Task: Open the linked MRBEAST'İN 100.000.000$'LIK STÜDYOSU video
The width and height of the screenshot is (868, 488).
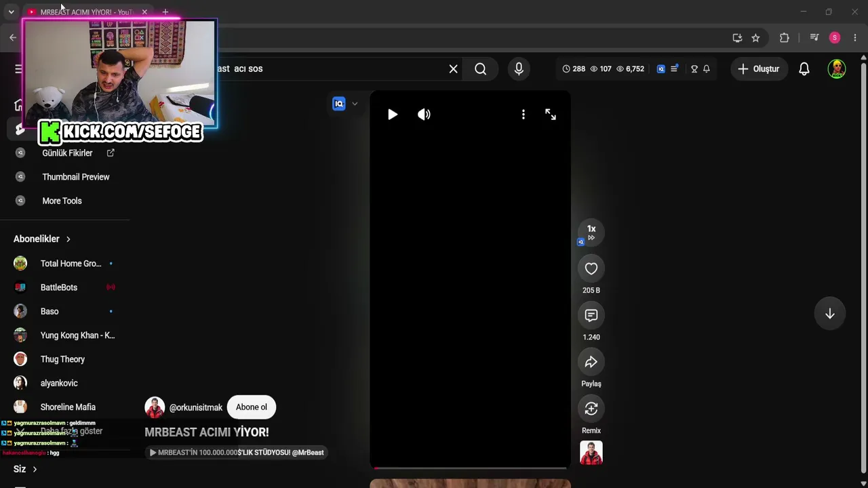Action: click(237, 453)
